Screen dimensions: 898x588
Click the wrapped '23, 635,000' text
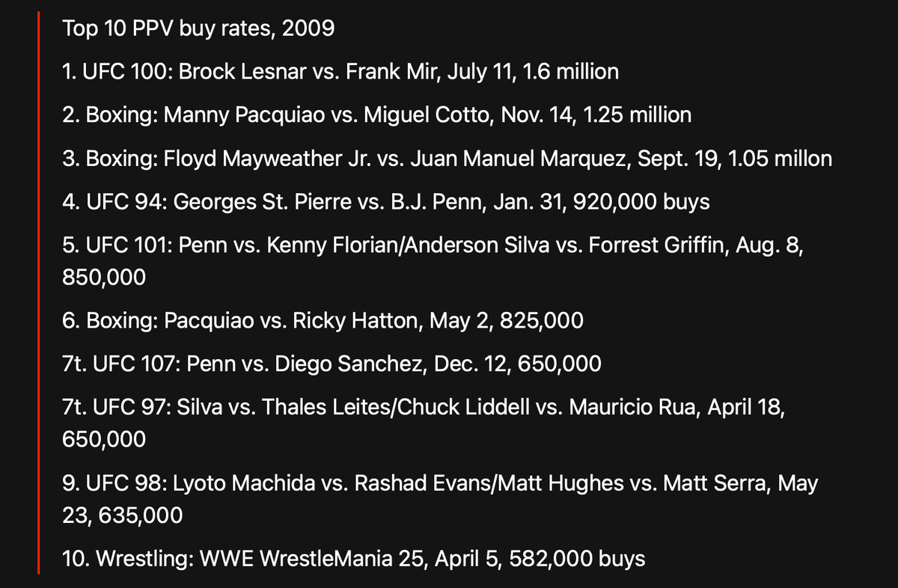click(x=122, y=515)
